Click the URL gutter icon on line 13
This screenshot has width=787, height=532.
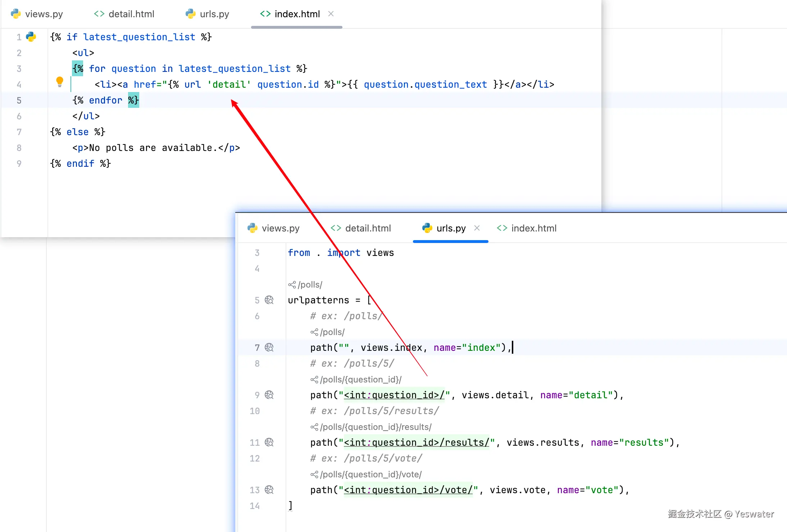(269, 490)
